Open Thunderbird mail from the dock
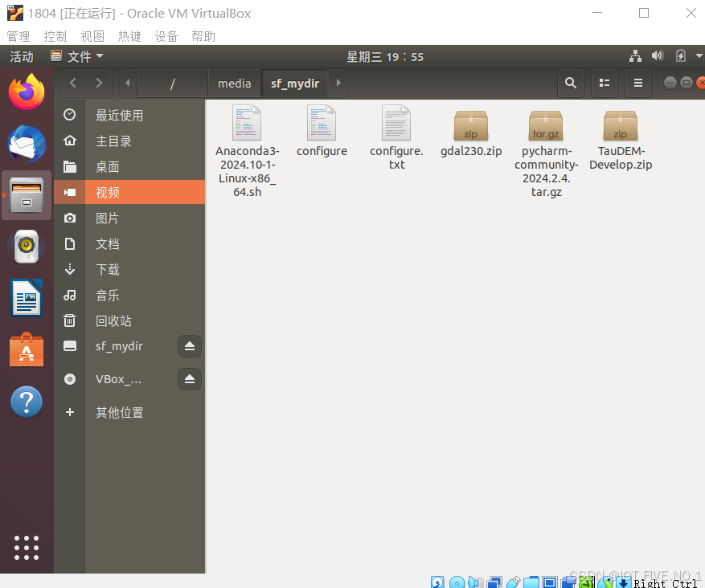Viewport: 705px width, 588px height. (27, 145)
